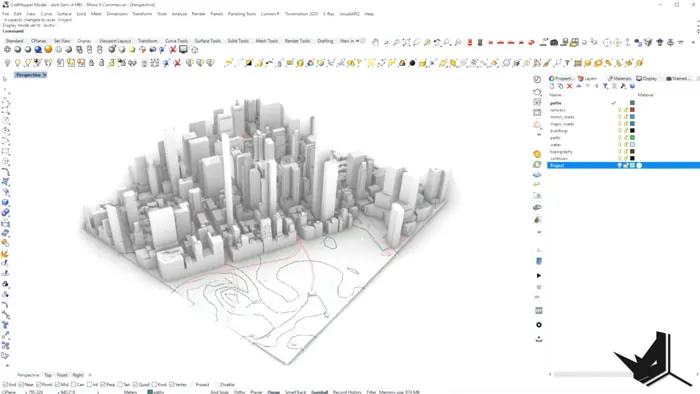Image resolution: width=700 pixels, height=394 pixels.
Task: Switch to the Top viewport tab
Action: [x=48, y=375]
